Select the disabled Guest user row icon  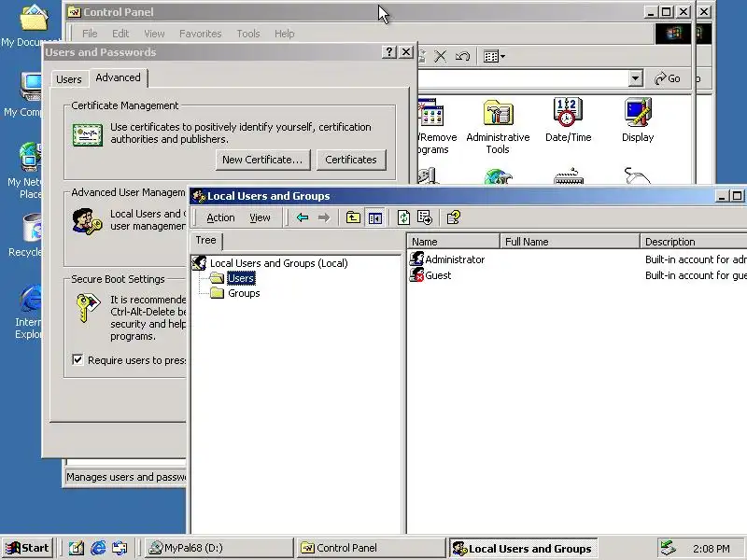point(416,274)
